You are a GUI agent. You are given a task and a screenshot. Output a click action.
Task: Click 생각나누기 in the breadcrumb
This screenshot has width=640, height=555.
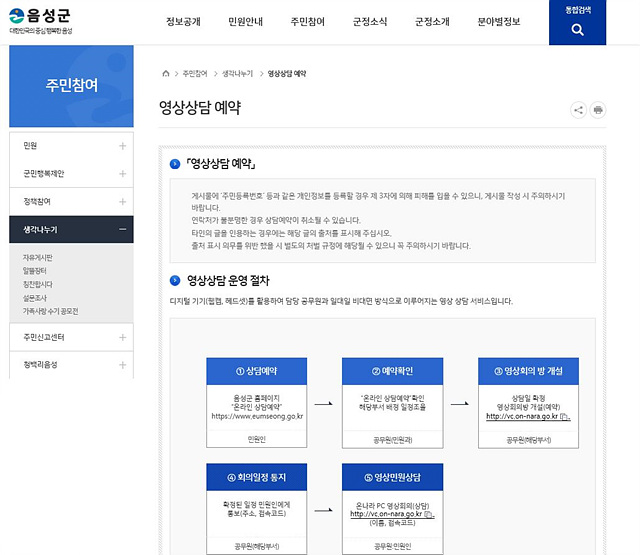point(237,73)
